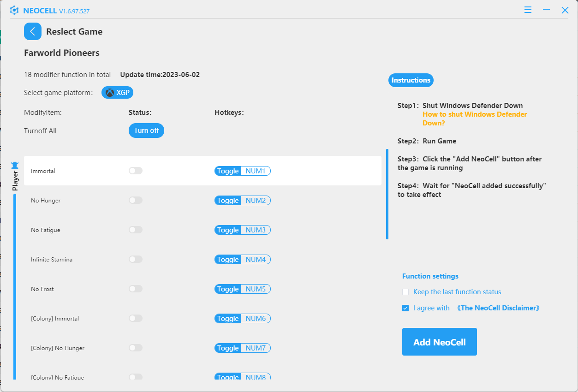578x392 pixels.
Task: Enable the Infinite Stamina switch
Action: (136, 259)
